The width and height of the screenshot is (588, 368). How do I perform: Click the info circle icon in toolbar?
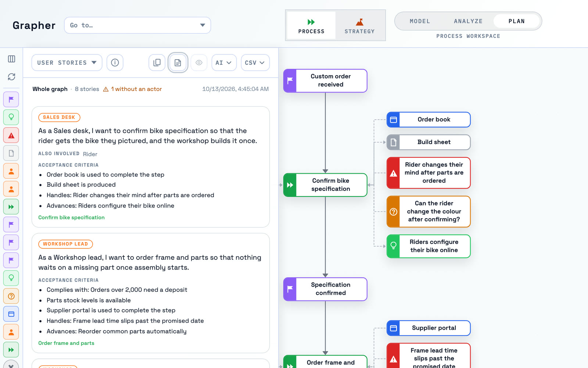tap(115, 63)
